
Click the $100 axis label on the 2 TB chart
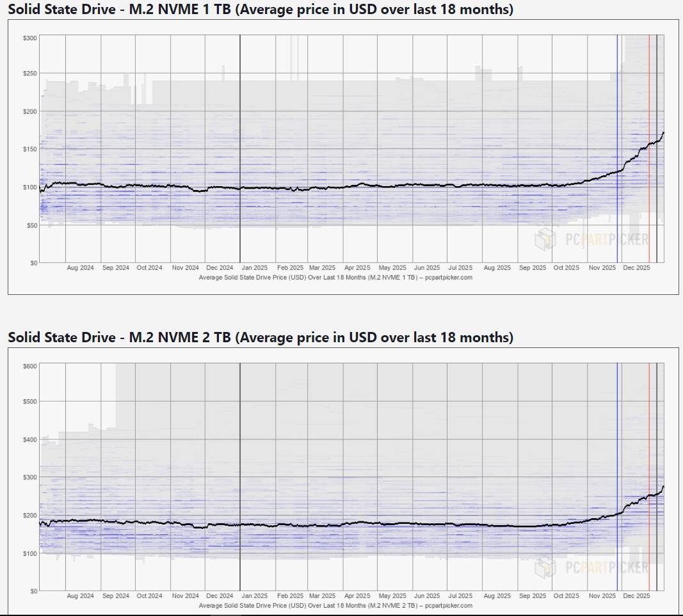point(30,553)
